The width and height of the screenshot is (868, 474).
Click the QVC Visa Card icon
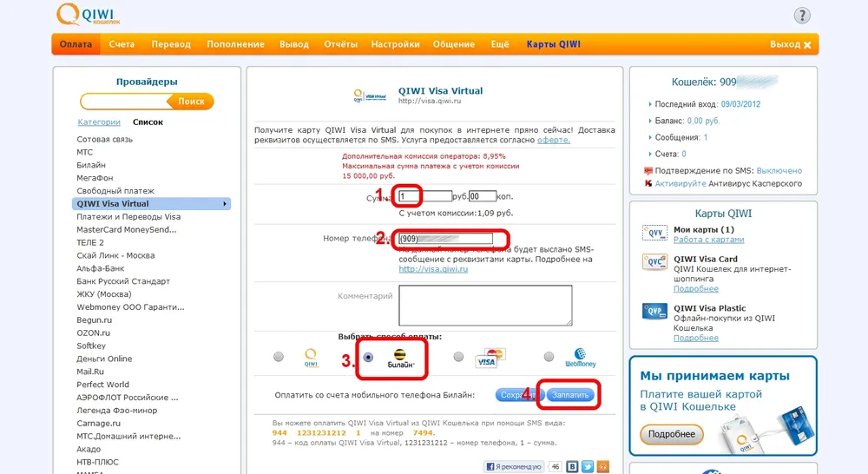654,262
